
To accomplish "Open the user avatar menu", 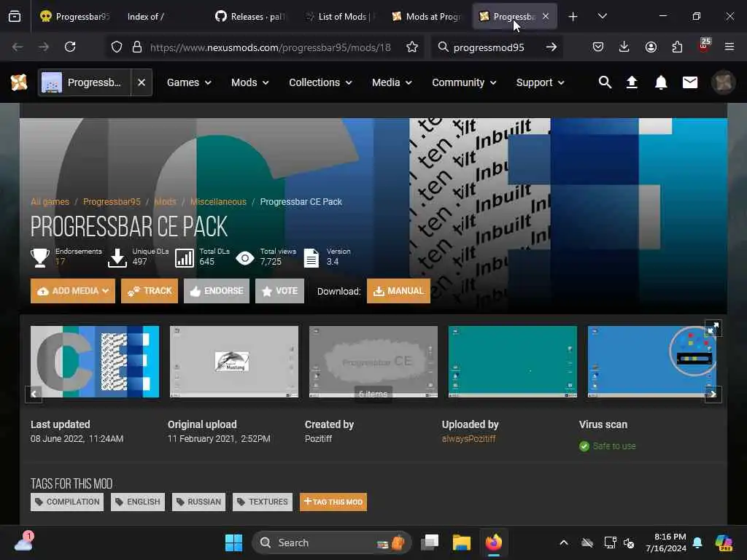I will (723, 82).
